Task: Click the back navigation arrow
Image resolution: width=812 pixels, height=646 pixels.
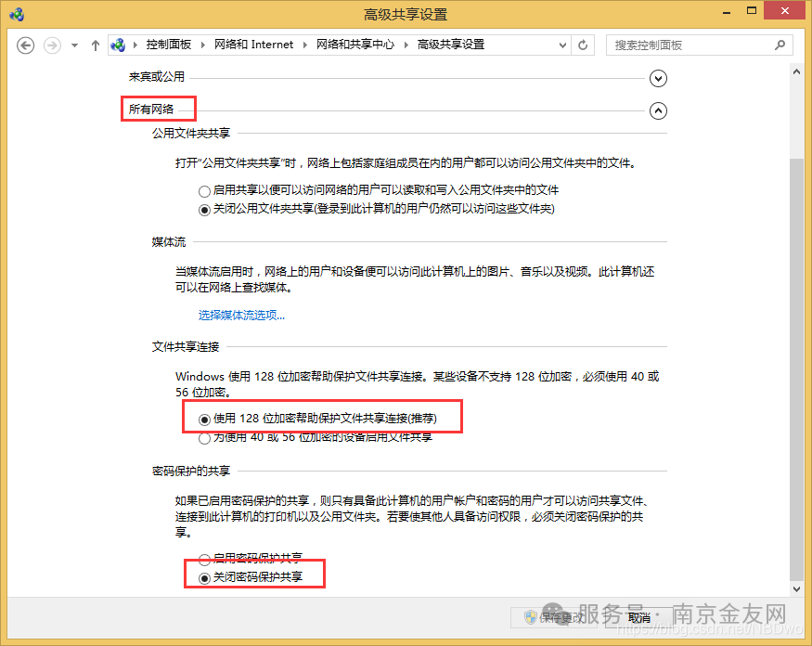Action: point(25,45)
